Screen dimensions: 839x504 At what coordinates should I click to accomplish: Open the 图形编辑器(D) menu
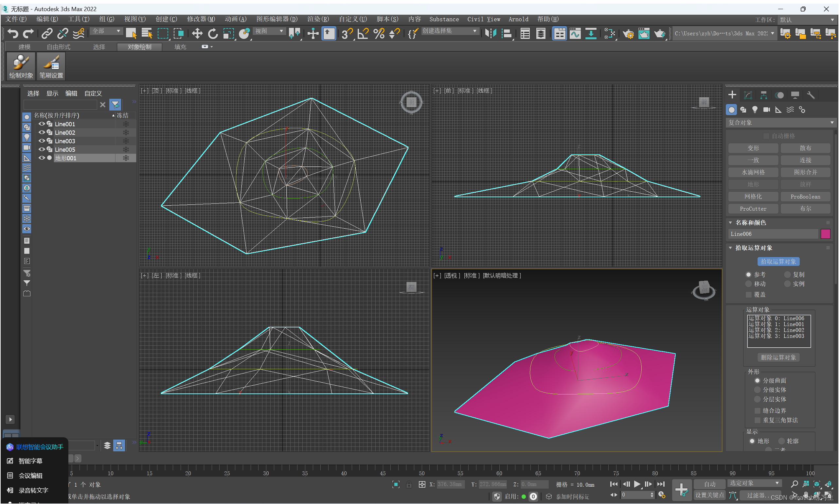click(x=277, y=19)
